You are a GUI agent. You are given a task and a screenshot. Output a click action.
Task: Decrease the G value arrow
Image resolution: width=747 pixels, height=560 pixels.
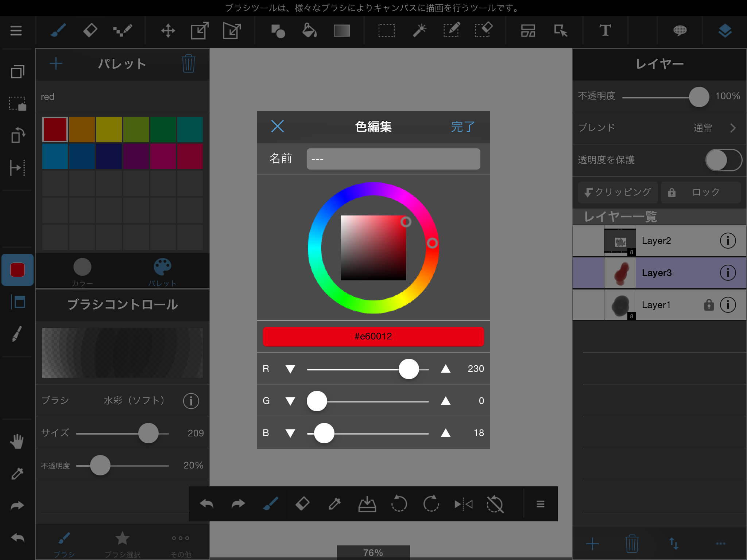290,401
